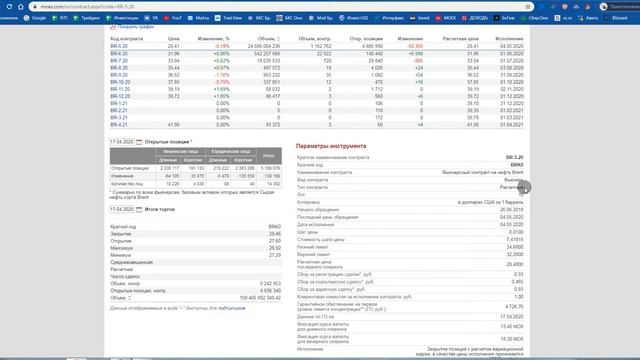
Task: Click the trading results date field 17.04.2020
Action: tap(122, 209)
